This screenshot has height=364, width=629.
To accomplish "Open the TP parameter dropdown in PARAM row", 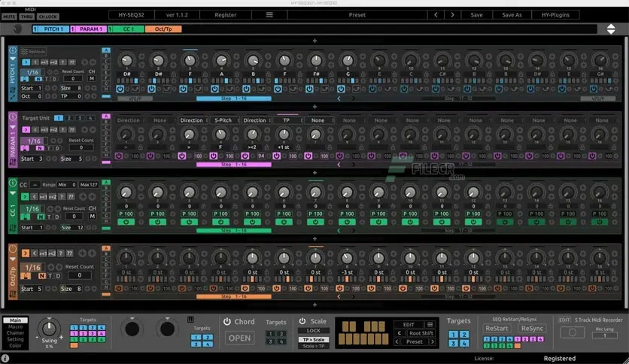I will tap(288, 120).
